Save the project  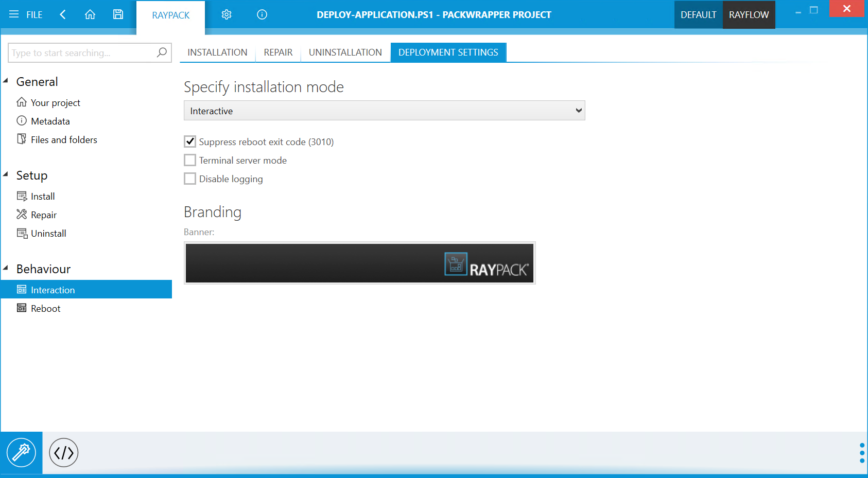tap(118, 14)
